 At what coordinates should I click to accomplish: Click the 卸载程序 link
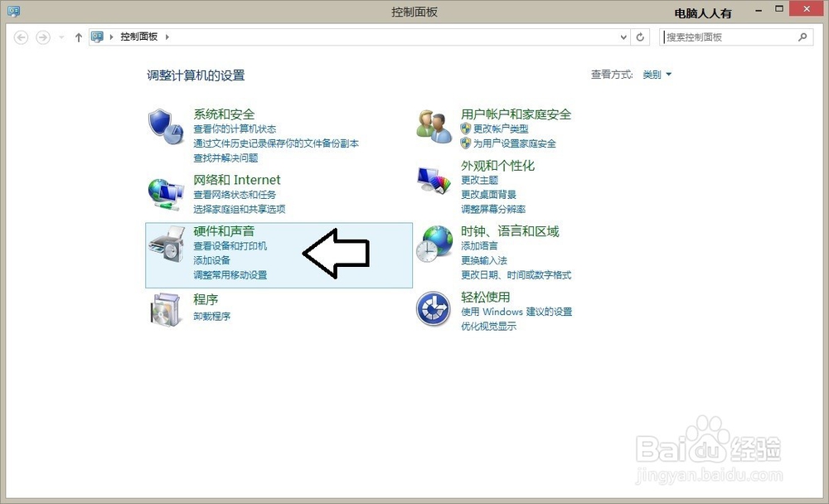(x=211, y=317)
